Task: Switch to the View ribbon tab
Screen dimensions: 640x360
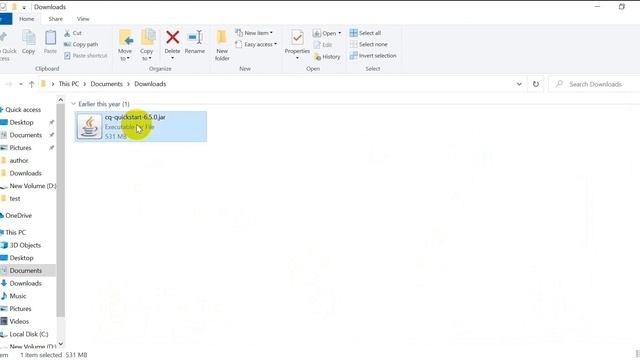Action: tap(83, 19)
